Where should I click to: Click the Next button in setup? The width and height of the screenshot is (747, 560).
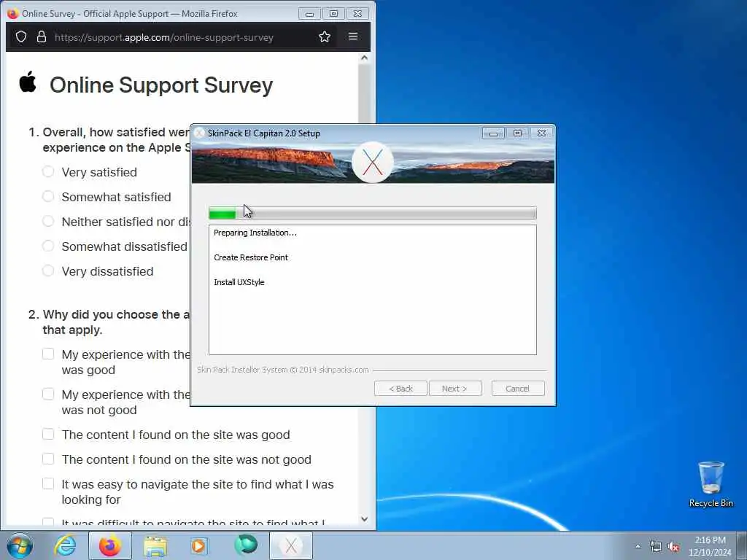pyautogui.click(x=455, y=389)
